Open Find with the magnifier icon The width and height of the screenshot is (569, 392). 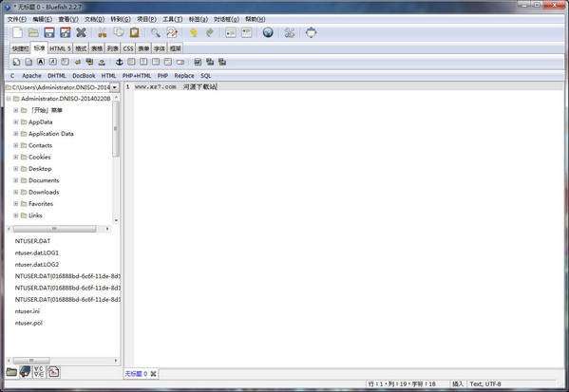click(156, 33)
